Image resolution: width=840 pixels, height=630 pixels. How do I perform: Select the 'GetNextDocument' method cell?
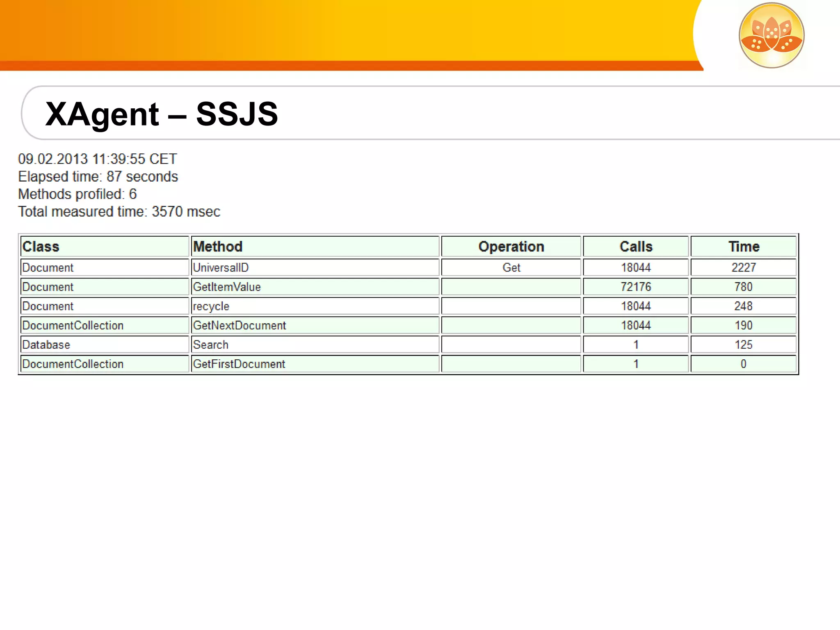[315, 325]
